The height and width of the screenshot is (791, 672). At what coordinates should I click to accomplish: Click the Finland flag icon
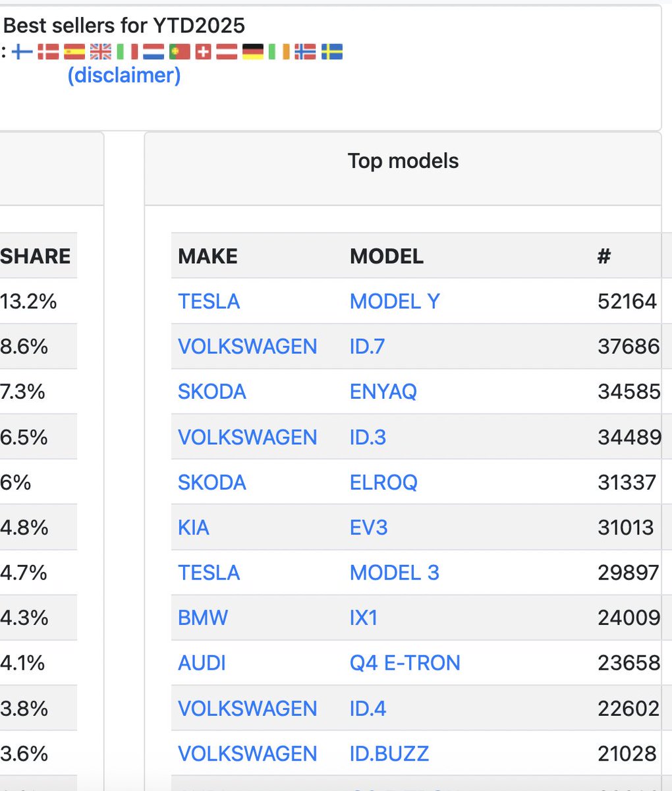coord(22,51)
